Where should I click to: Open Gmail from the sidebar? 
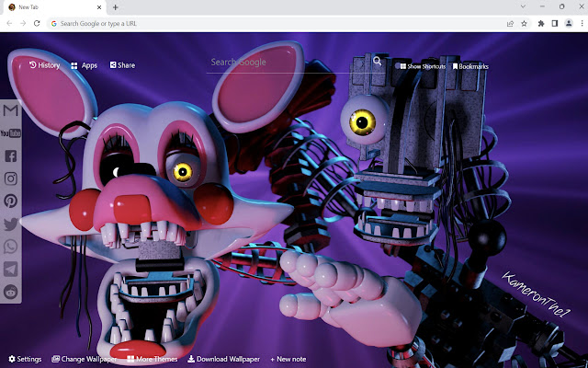[x=10, y=110]
